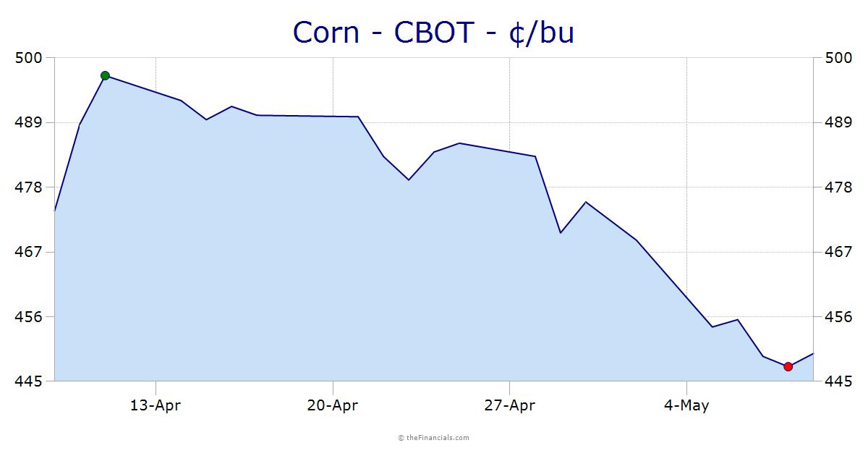Click the left axis 489 label
This screenshot has width=868, height=456.
click(x=30, y=122)
